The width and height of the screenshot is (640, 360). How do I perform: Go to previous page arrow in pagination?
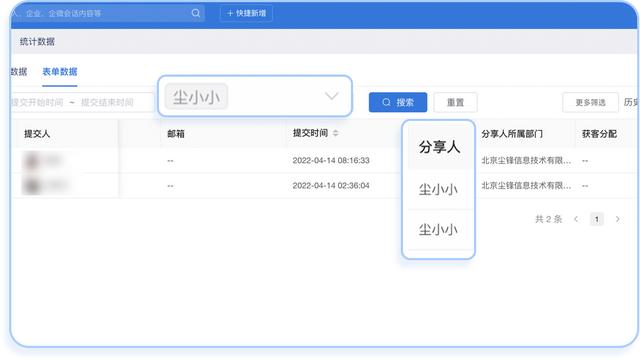pyautogui.click(x=576, y=219)
